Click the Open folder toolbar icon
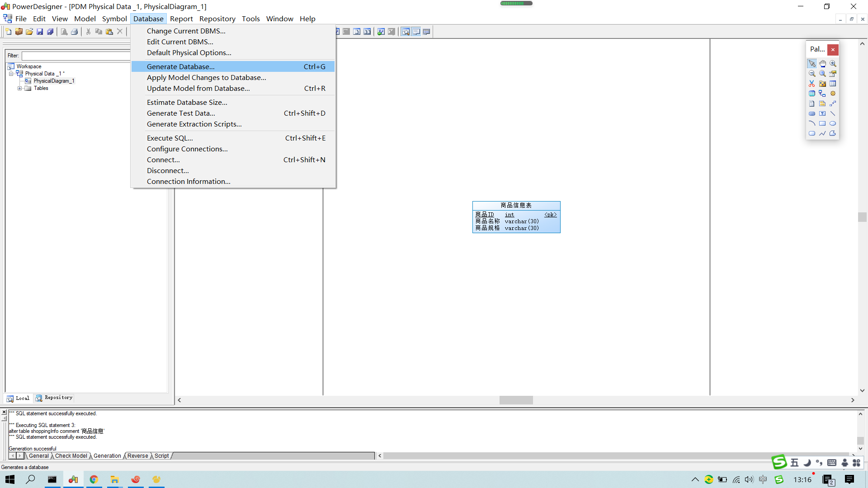This screenshot has height=488, width=868. pyautogui.click(x=29, y=32)
